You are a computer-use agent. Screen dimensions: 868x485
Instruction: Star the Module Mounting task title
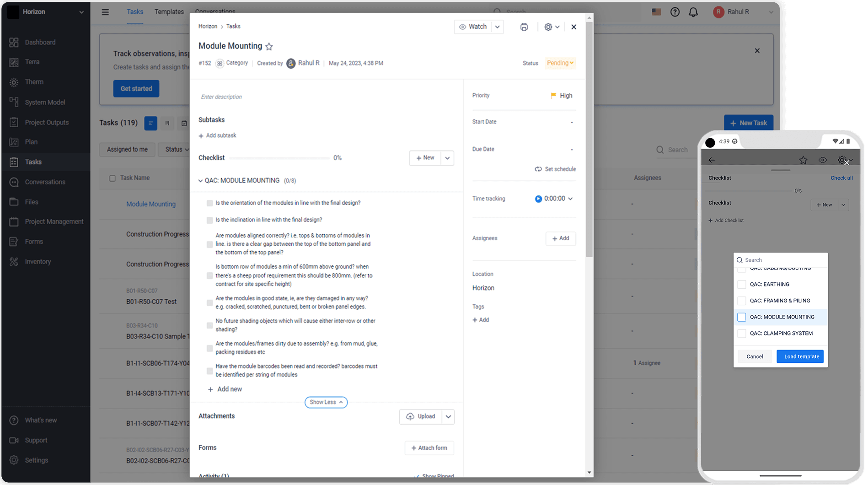pyautogui.click(x=269, y=46)
